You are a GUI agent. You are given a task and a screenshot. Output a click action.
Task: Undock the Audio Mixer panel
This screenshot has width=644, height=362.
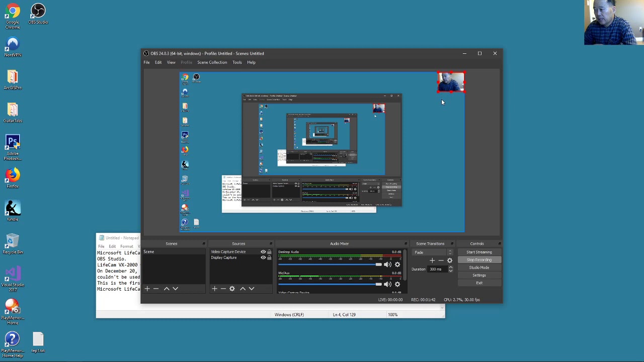406,244
